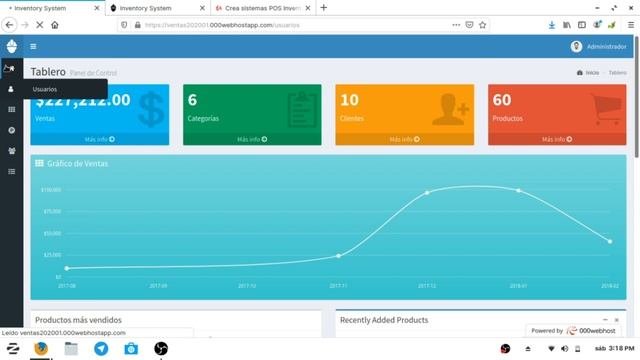Click the 2018-01 data point on the chart
The height and width of the screenshot is (360, 640).
[518, 191]
